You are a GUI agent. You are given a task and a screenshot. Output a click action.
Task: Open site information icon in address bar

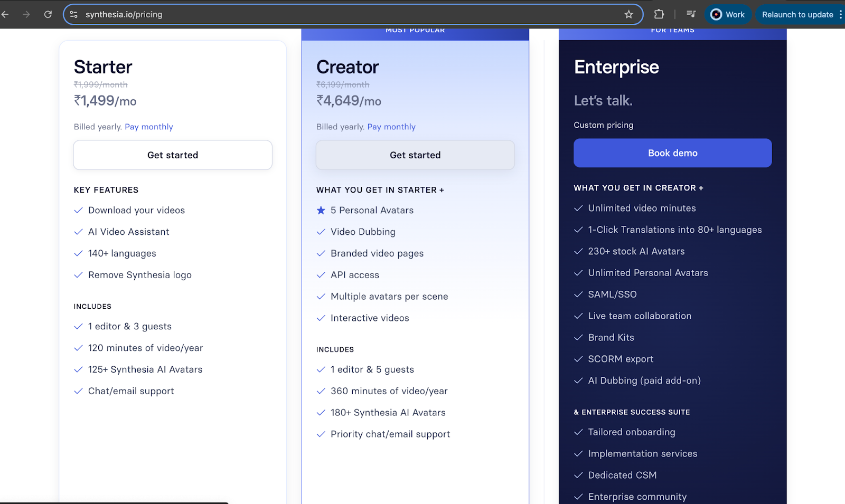[x=74, y=14]
